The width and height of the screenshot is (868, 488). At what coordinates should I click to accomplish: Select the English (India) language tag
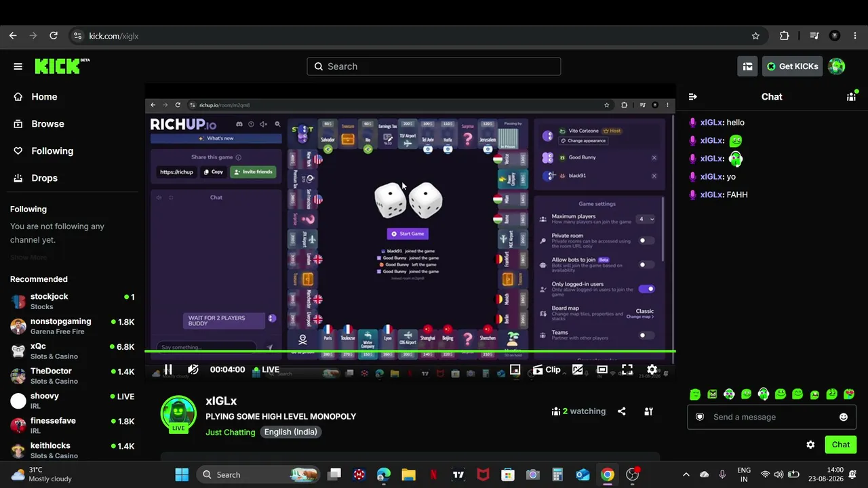[x=291, y=432]
